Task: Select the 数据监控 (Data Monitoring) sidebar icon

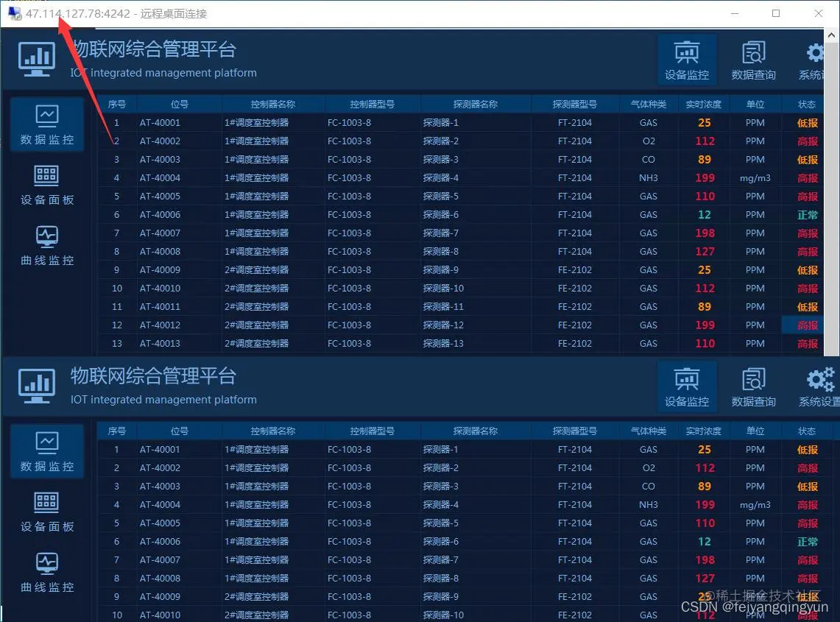Action: 46,124
